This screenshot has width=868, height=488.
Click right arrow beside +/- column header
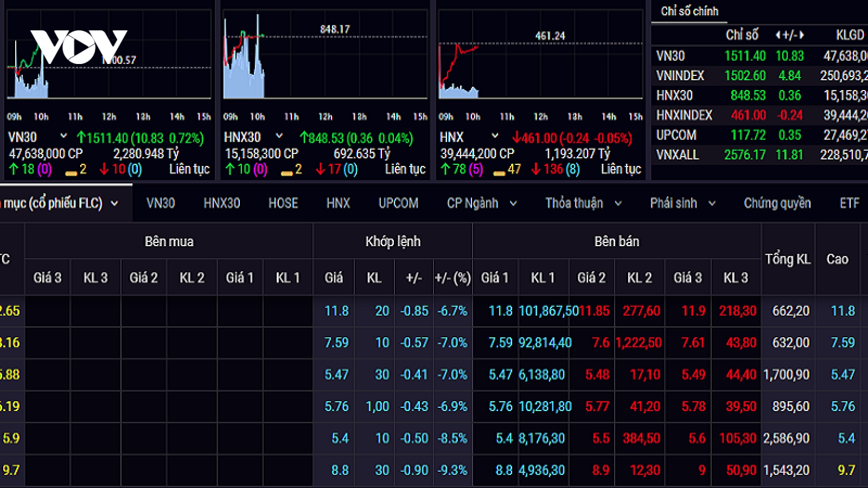pos(802,35)
